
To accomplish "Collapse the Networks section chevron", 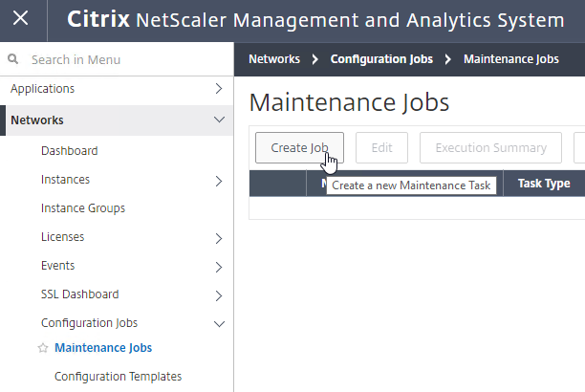I will [219, 120].
